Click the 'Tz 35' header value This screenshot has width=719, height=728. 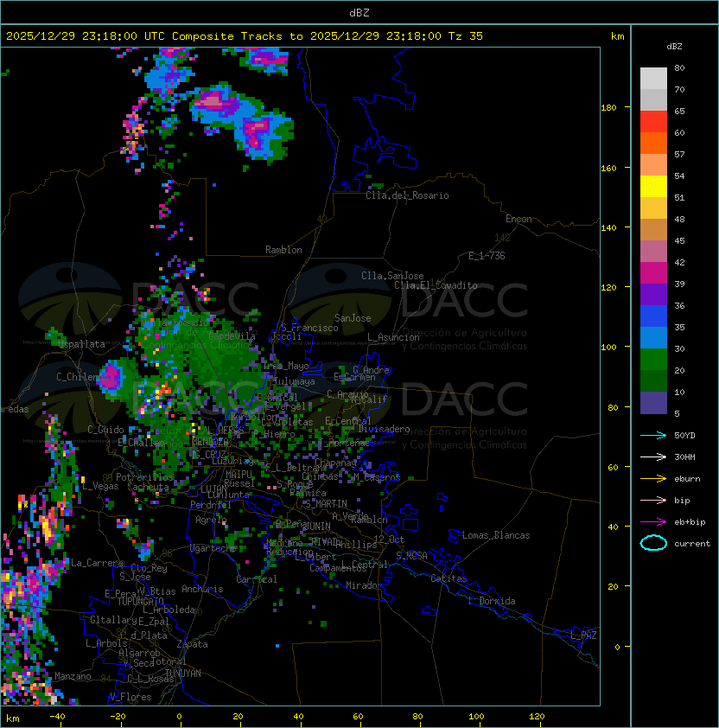(466, 36)
